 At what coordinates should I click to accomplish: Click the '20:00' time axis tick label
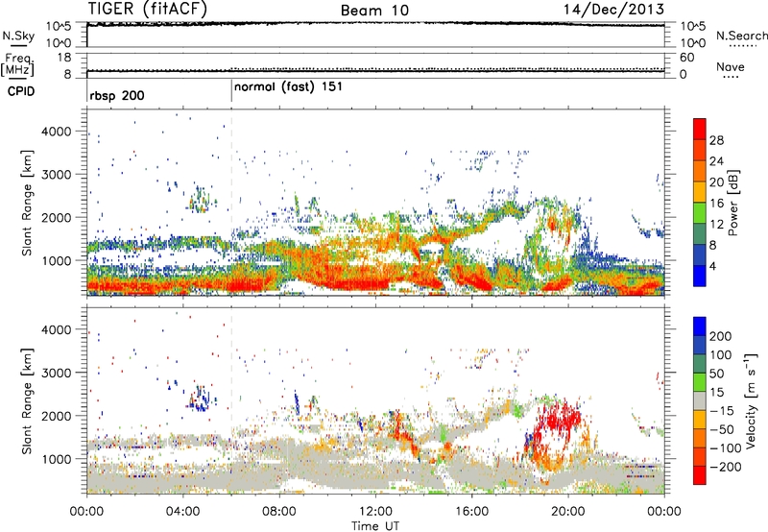click(x=568, y=512)
